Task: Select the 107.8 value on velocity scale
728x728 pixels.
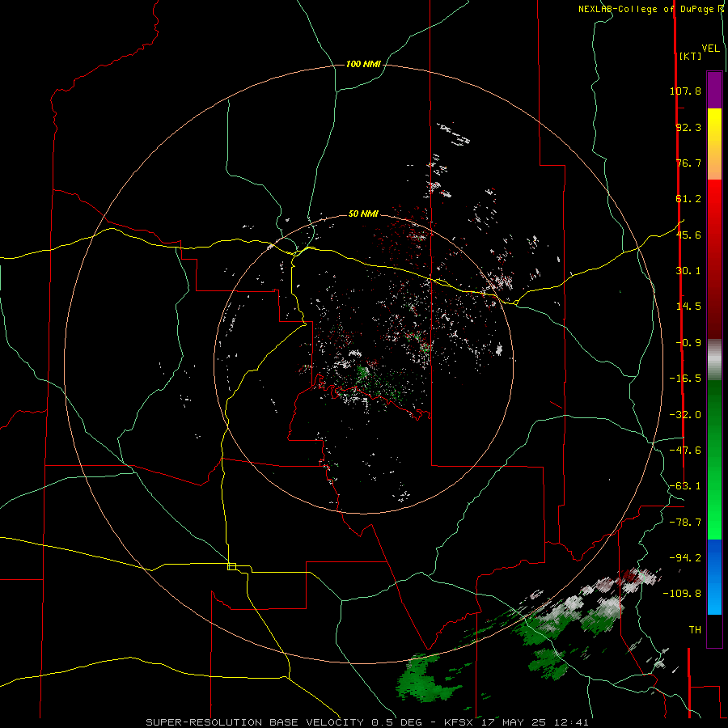Action: (685, 91)
